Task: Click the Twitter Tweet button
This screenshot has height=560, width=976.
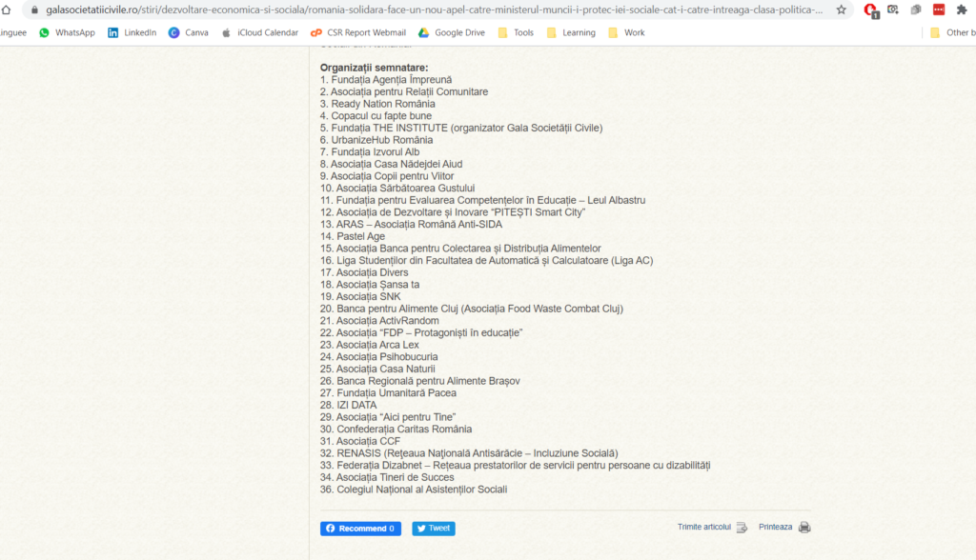Action: coord(434,529)
